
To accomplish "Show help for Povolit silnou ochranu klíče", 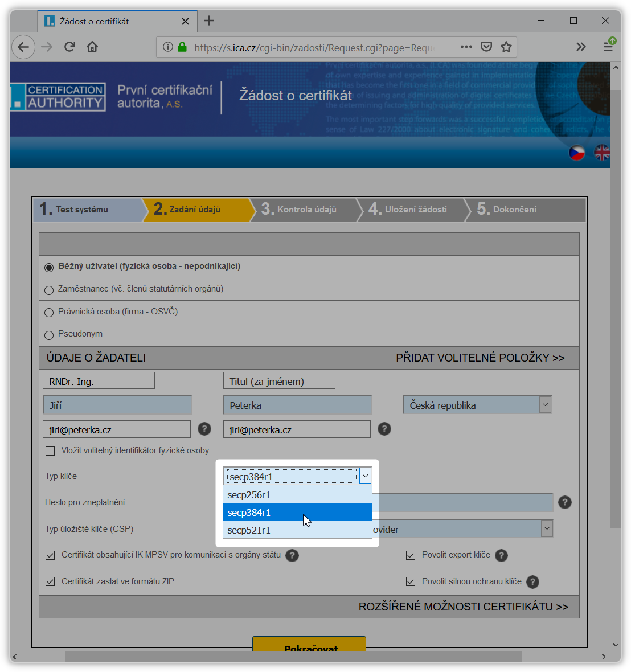I will tap(533, 582).
